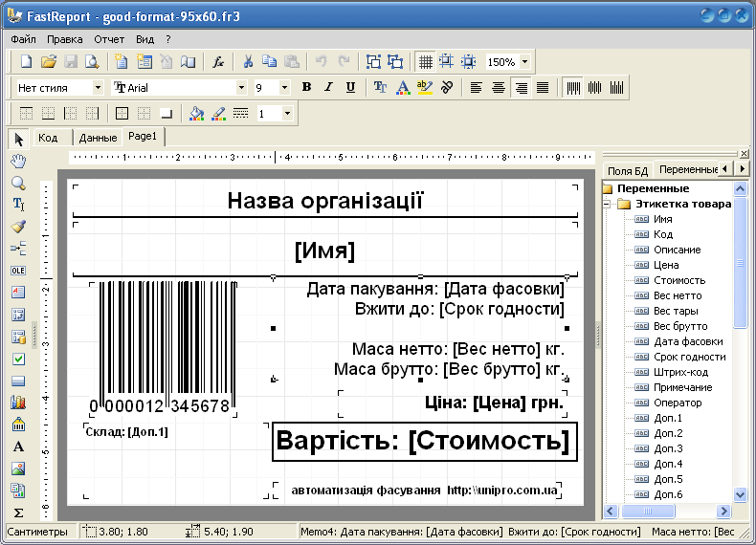
Task: Toggle Align to grid button
Action: click(x=447, y=62)
